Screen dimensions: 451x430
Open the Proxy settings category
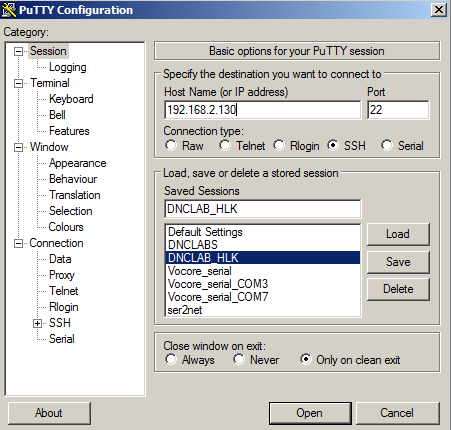point(62,275)
